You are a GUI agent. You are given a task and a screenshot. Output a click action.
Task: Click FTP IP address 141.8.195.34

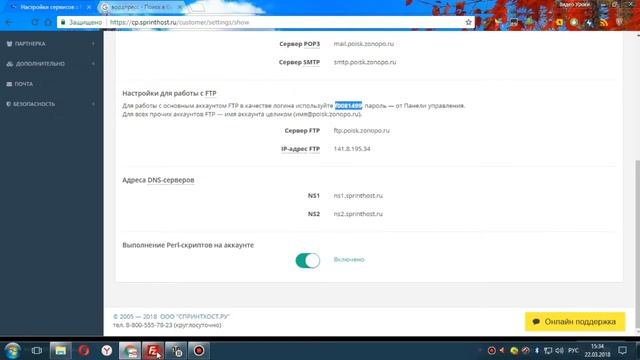pos(352,149)
